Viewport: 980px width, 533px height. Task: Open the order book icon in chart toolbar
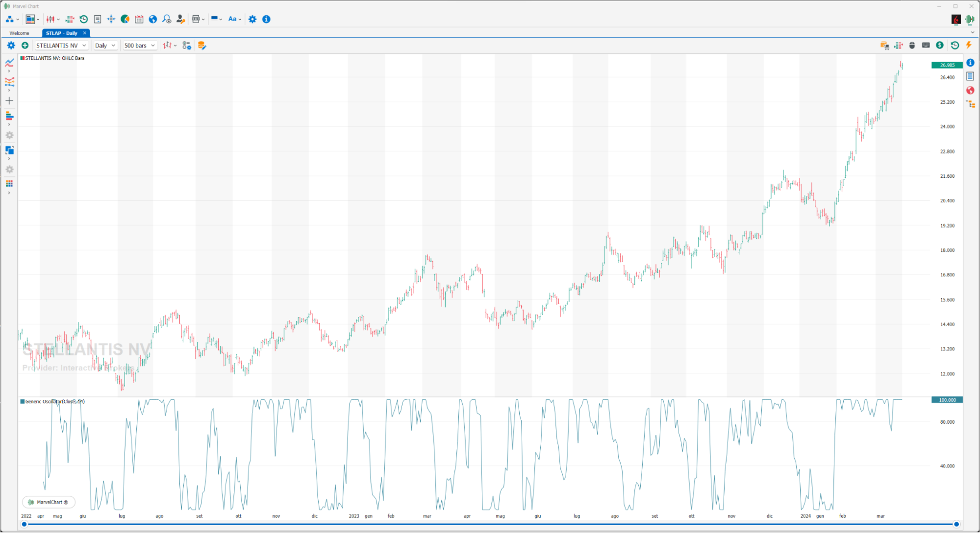pyautogui.click(x=898, y=46)
